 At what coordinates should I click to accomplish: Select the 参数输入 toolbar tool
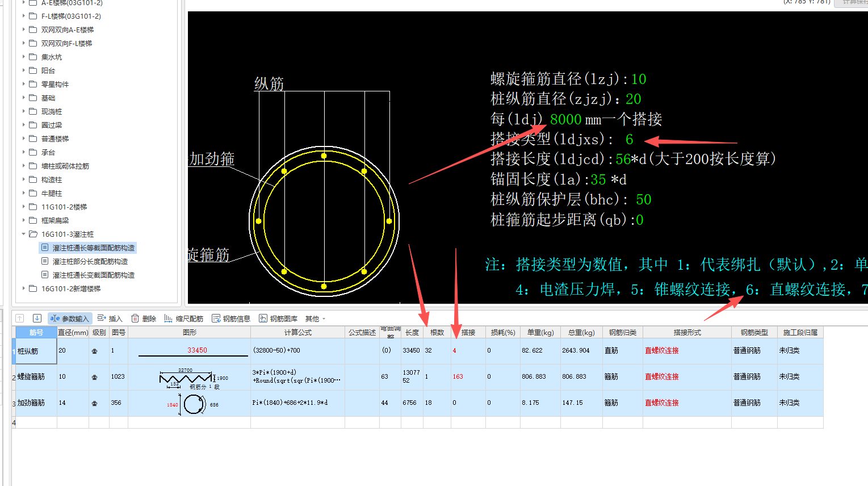point(69,318)
